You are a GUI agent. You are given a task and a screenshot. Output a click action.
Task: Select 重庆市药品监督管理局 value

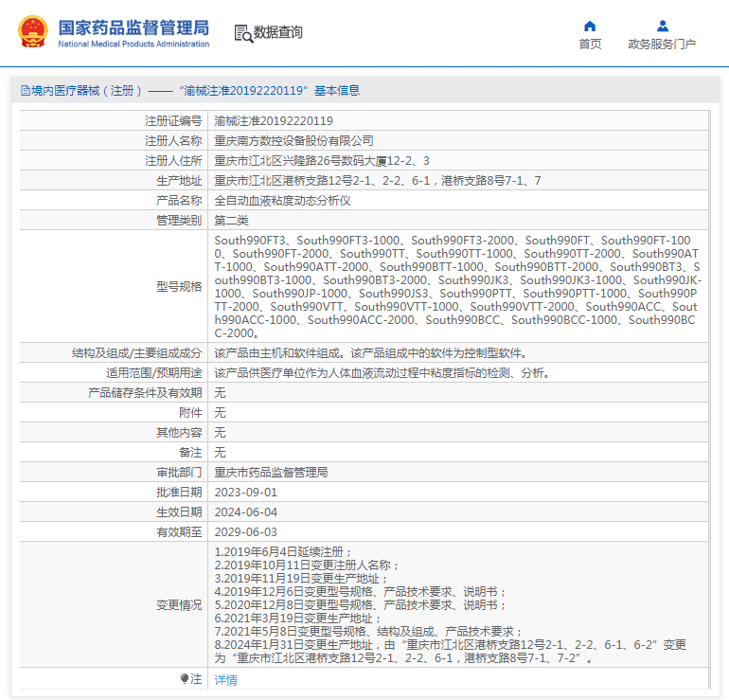pyautogui.click(x=271, y=473)
